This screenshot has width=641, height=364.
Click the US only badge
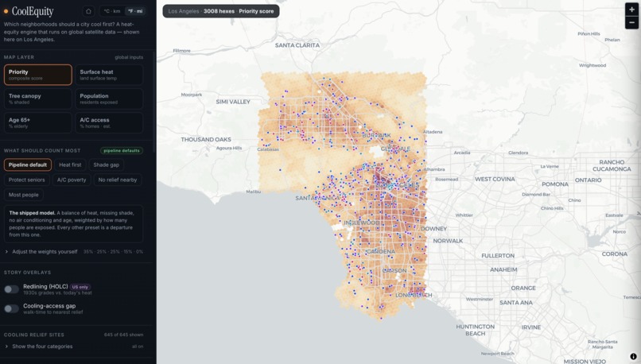point(80,287)
